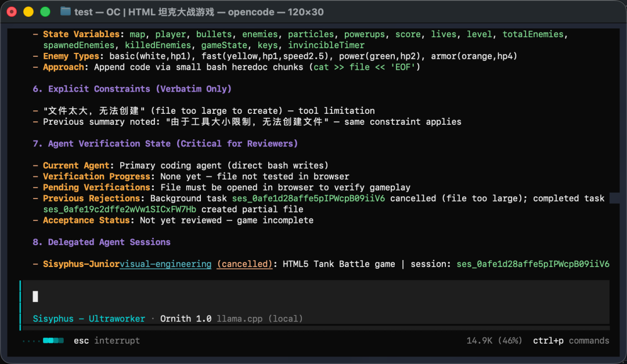Click the 'totalEnemies' variable
Screen dimensions: 627x364
[533, 34]
